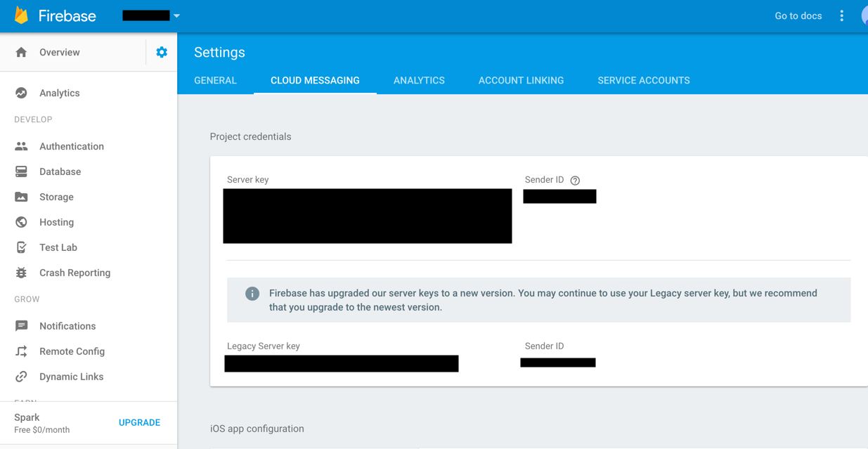Click the info icon in upgrade notice

point(252,294)
